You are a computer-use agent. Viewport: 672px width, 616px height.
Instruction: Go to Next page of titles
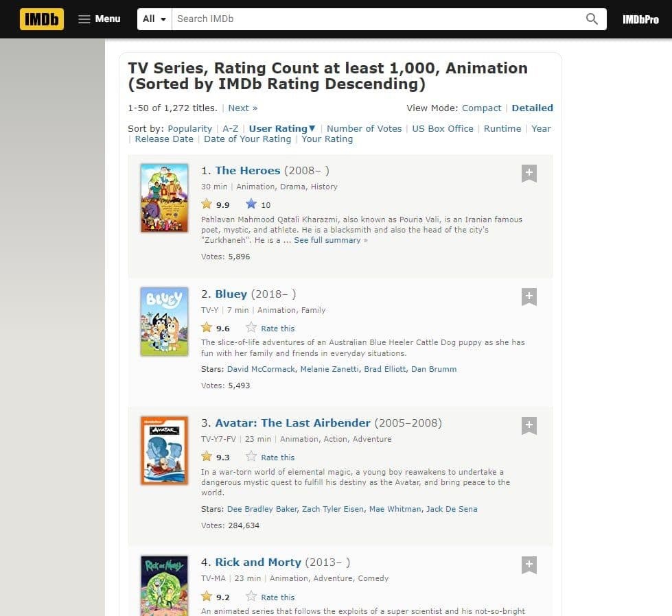(242, 108)
